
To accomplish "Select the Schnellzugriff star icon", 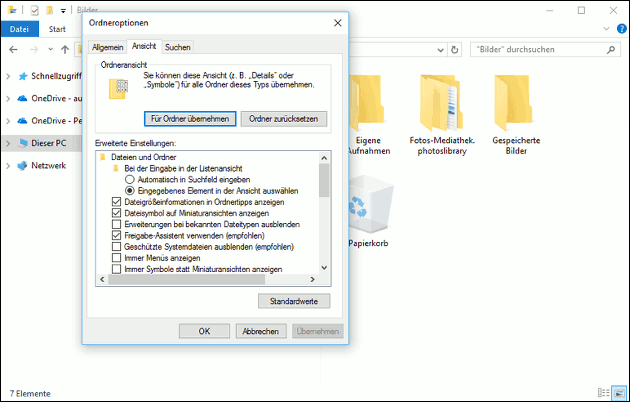I will tap(22, 76).
